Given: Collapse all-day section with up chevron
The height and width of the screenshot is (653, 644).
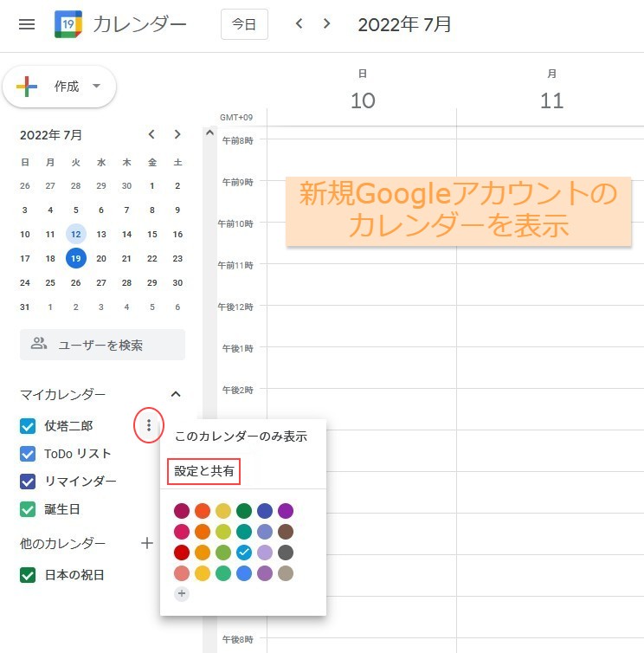Looking at the screenshot, I should [x=209, y=133].
